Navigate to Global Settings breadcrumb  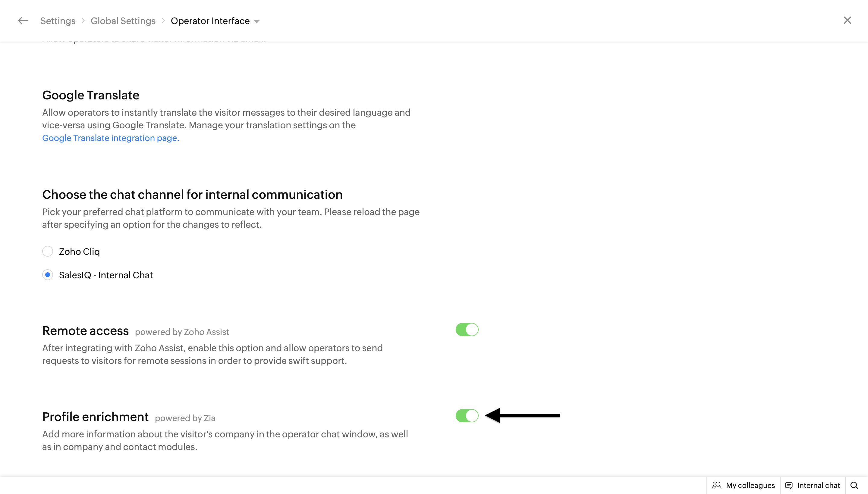[123, 21]
